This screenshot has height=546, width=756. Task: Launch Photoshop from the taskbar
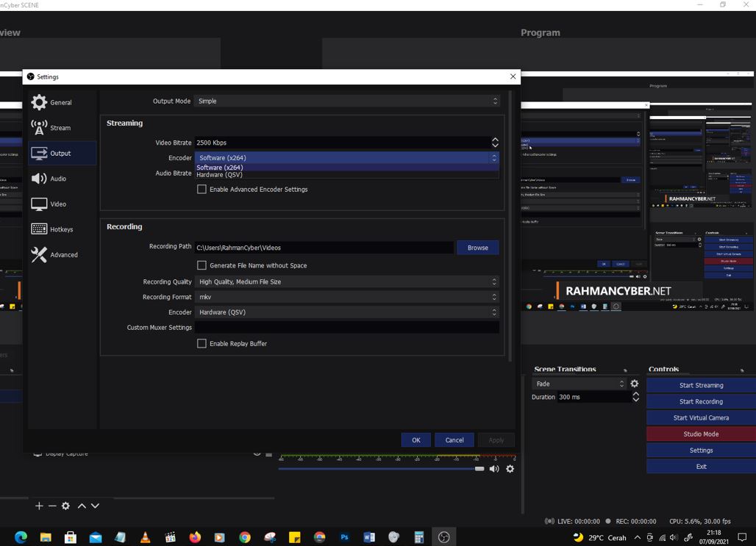click(x=343, y=536)
